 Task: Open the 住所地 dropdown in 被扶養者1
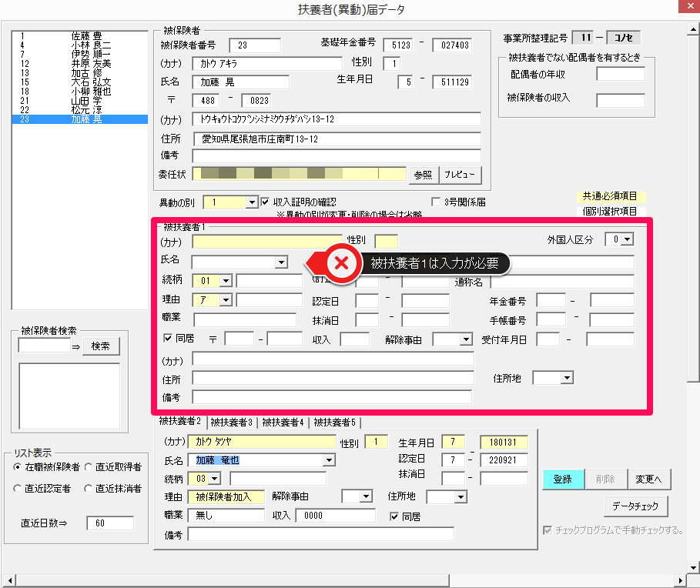(567, 379)
